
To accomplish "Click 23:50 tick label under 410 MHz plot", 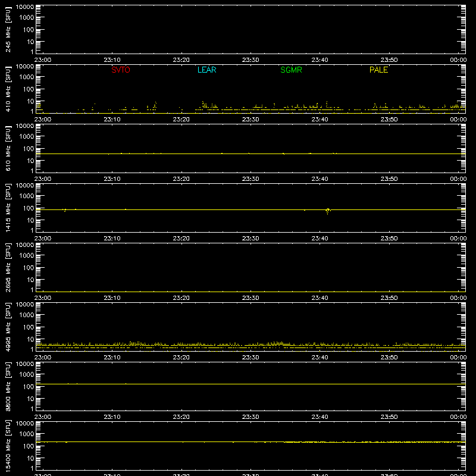I will point(389,120).
